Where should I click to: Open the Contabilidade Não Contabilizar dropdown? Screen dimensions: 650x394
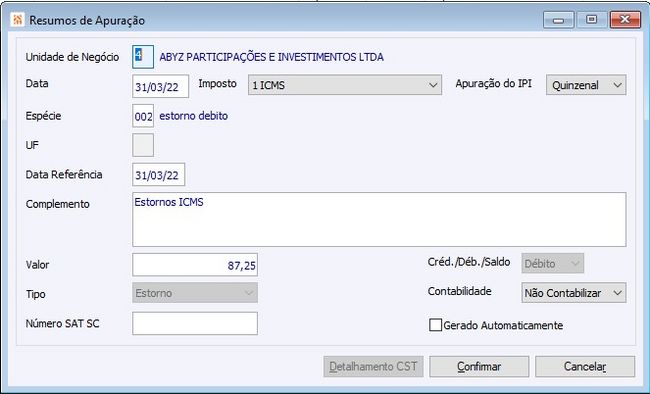pyautogui.click(x=574, y=293)
